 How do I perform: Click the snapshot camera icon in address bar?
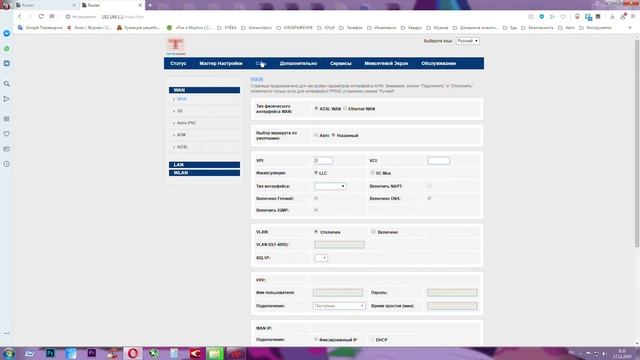[531, 16]
